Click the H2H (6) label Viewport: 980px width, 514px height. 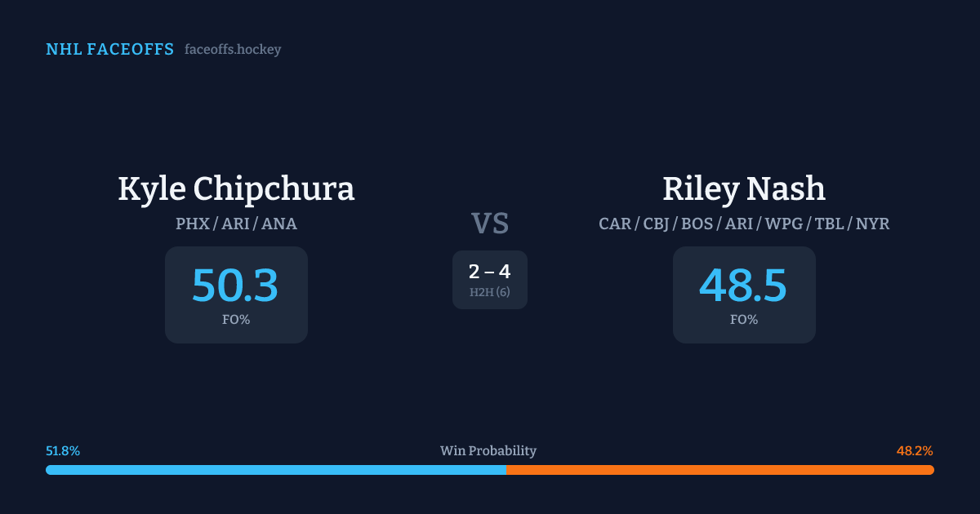489,292
